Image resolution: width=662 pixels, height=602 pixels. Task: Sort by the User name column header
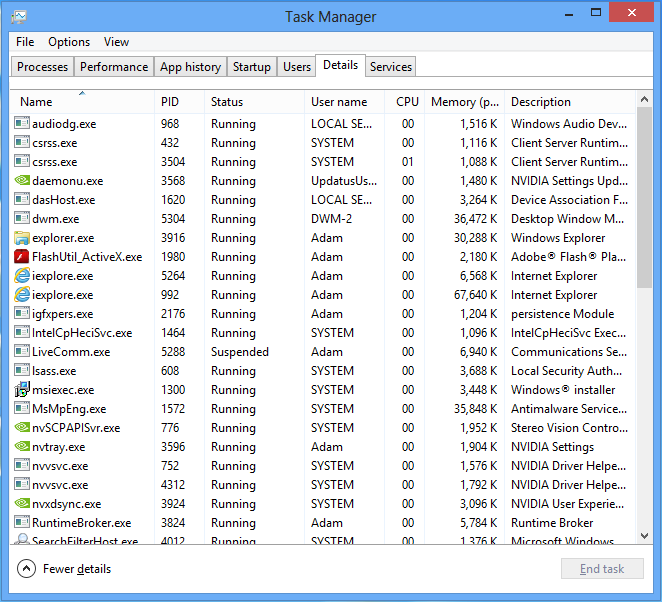tap(345, 102)
